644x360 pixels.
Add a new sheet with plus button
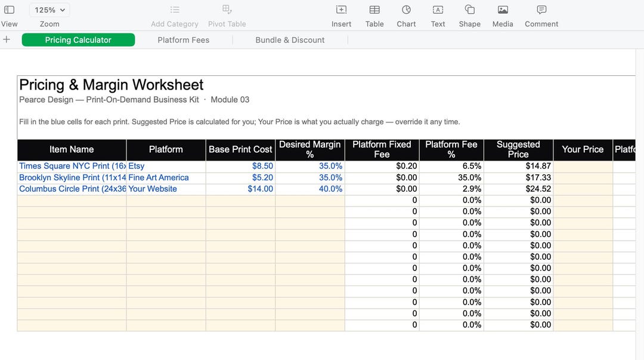coord(7,39)
